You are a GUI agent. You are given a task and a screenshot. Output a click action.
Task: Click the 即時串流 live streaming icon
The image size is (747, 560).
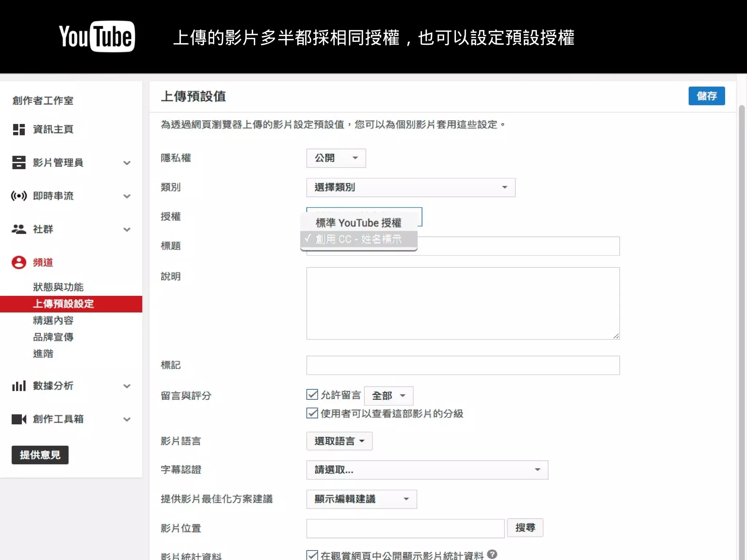19,196
